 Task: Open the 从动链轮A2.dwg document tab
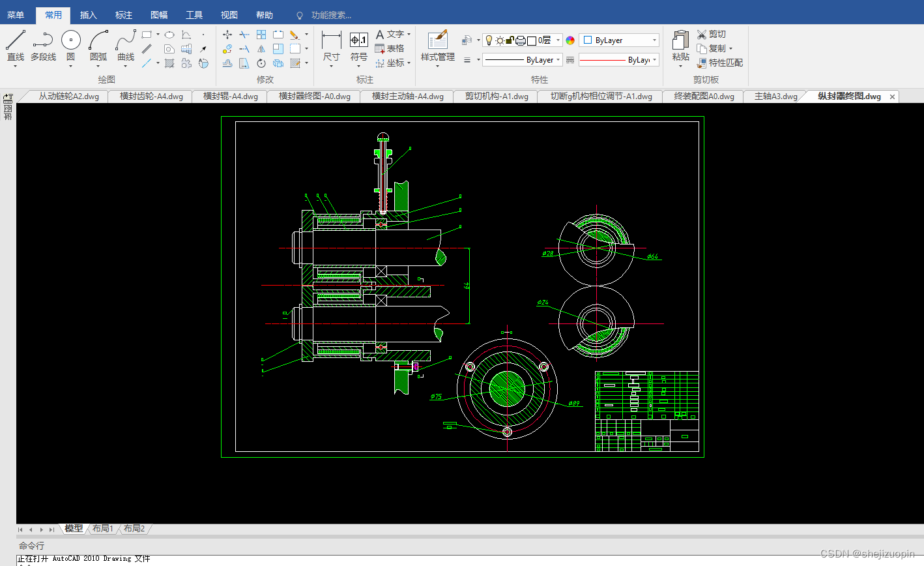(68, 97)
